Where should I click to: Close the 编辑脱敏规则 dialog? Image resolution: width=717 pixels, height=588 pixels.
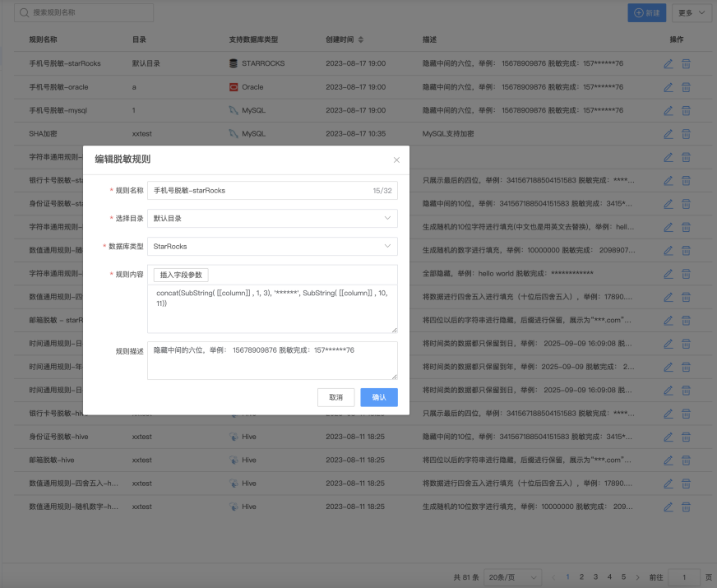396,160
